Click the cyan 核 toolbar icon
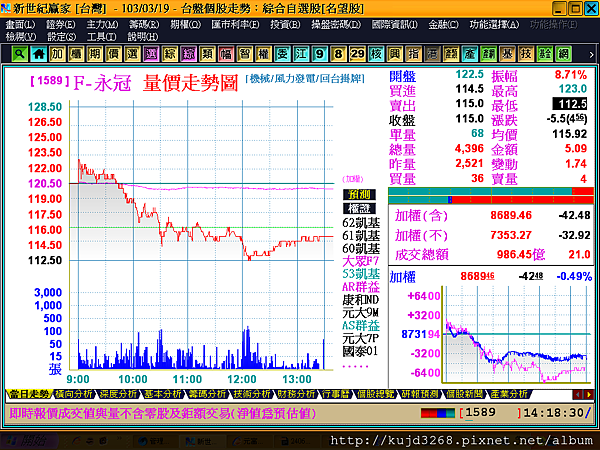Viewport: 600px width, 450px height. click(x=376, y=54)
